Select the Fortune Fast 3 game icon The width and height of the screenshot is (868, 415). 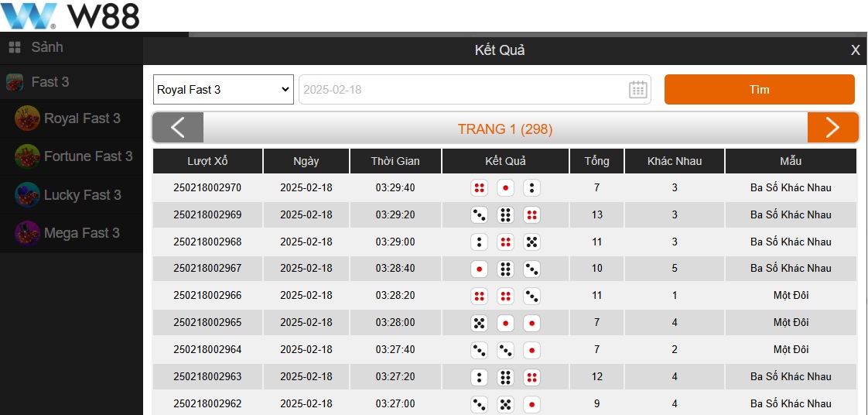[x=27, y=157]
